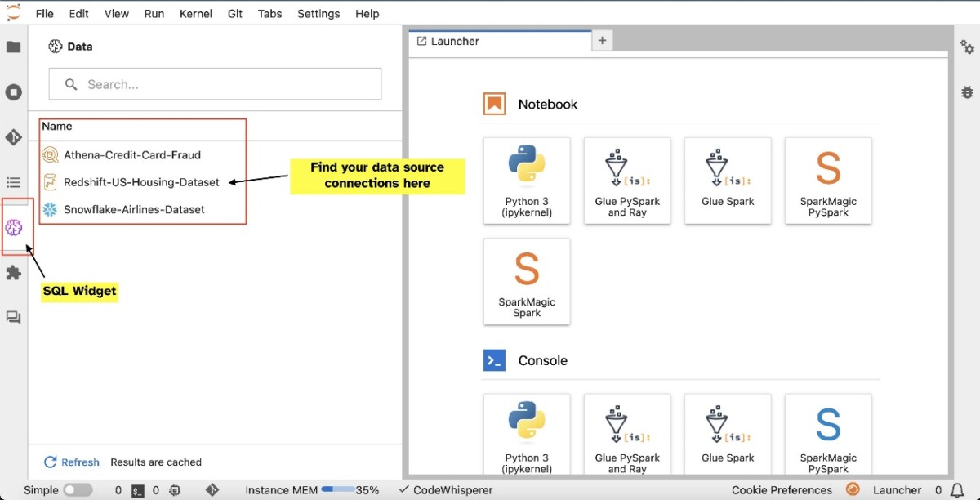This screenshot has width=980, height=500.
Task: Open the Git sidebar icon
Action: click(14, 137)
